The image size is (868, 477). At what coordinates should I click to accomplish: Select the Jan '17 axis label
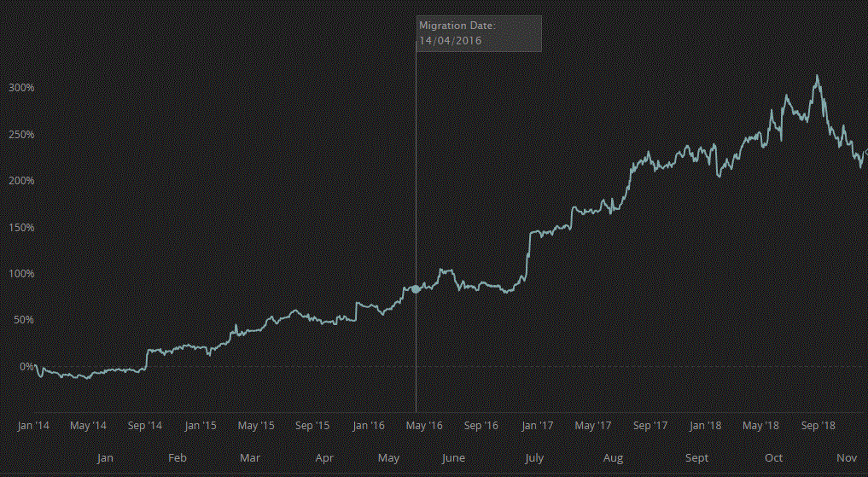tap(538, 426)
